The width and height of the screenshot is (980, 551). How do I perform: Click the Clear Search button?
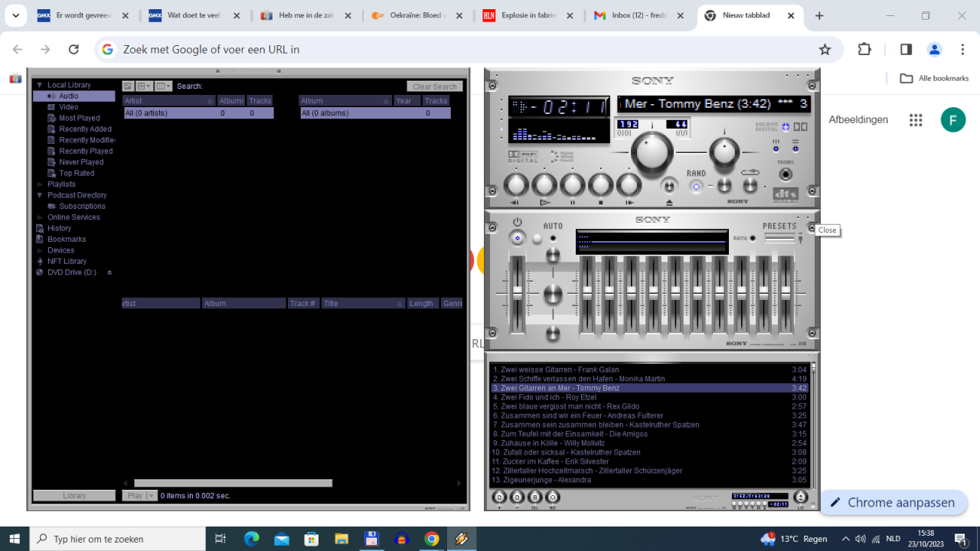tap(434, 86)
